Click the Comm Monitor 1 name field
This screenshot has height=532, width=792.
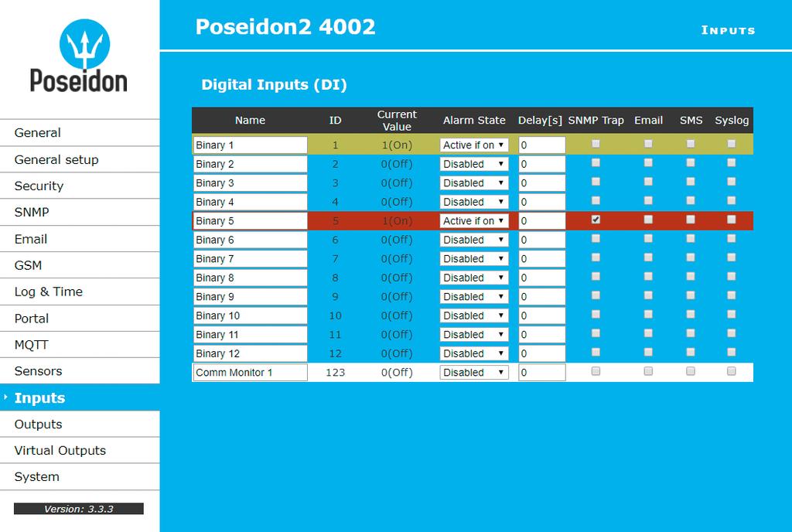tap(250, 373)
